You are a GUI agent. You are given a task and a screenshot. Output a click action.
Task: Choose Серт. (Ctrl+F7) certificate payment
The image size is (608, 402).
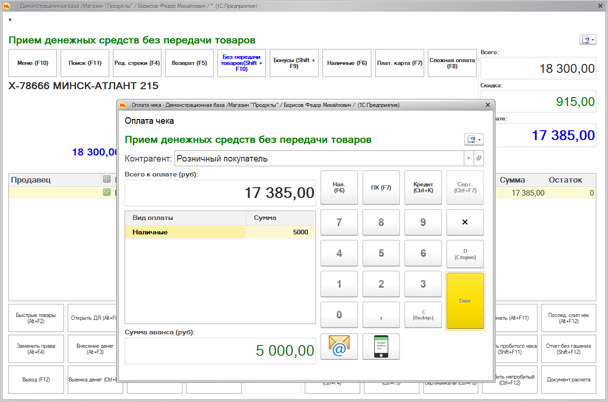[465, 187]
